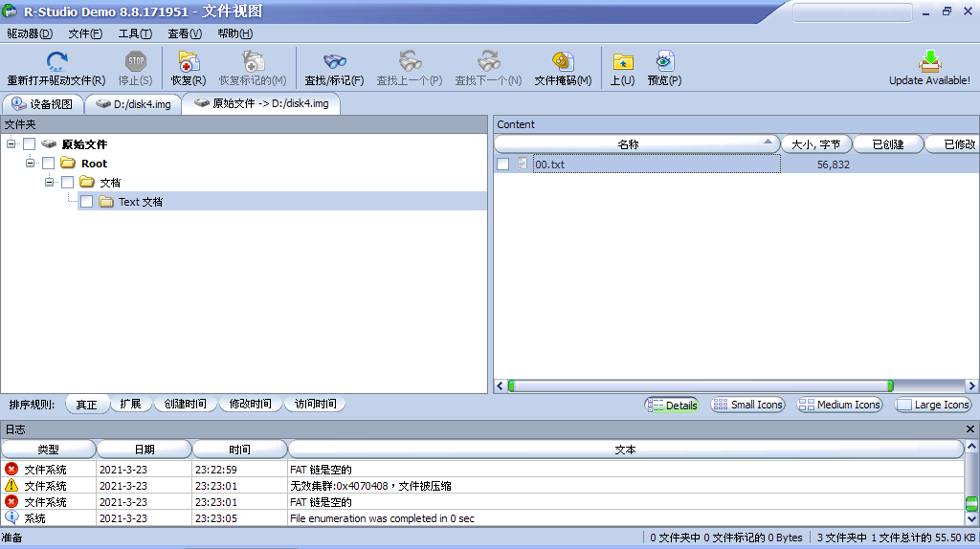Sort by 修改时间 rule
The image size is (980, 549).
tap(250, 405)
